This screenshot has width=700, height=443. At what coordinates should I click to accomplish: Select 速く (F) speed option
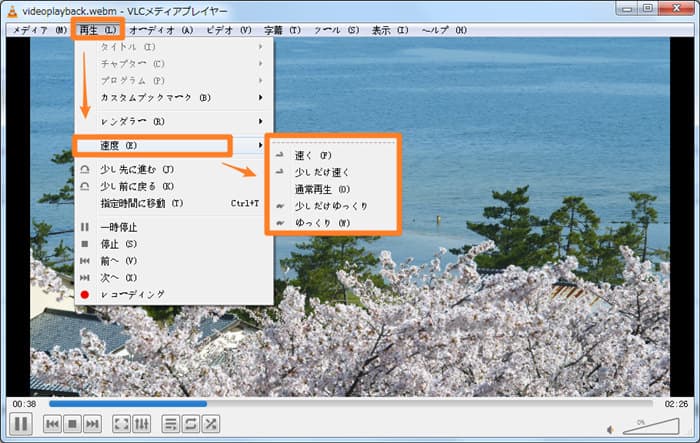(x=333, y=155)
